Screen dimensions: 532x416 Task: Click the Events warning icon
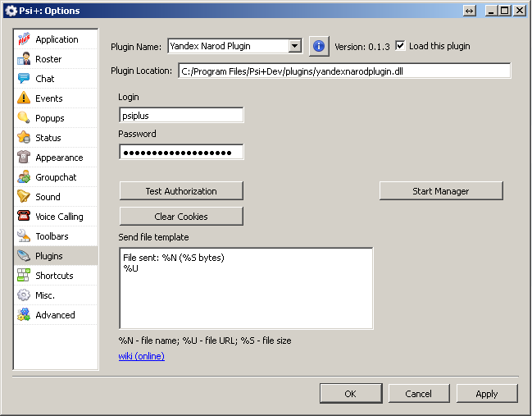pos(25,98)
